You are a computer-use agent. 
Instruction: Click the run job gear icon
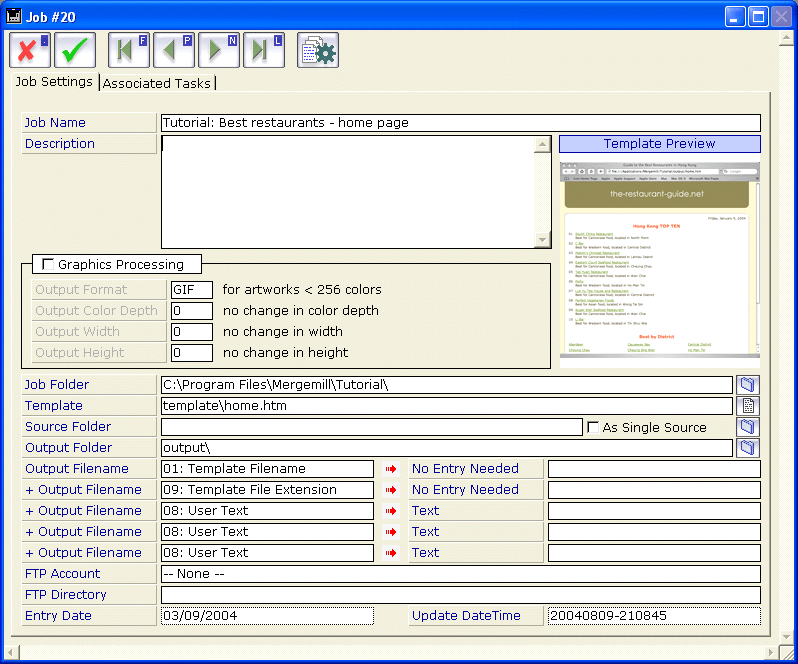(318, 50)
